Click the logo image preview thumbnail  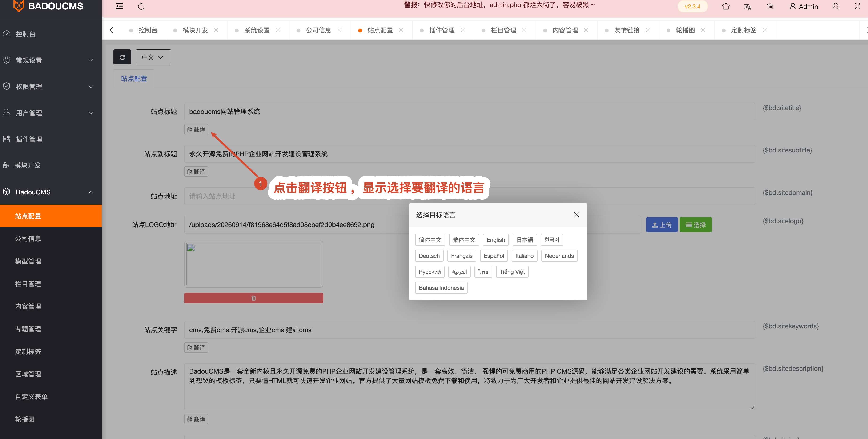[x=253, y=264]
